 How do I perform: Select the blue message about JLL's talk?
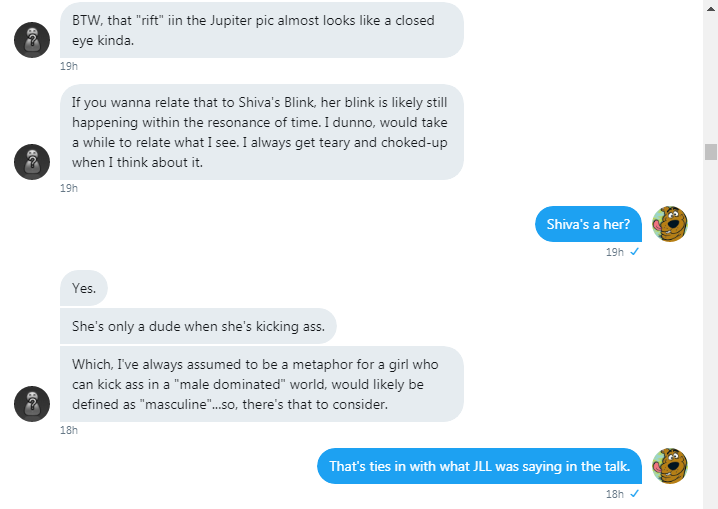(479, 466)
